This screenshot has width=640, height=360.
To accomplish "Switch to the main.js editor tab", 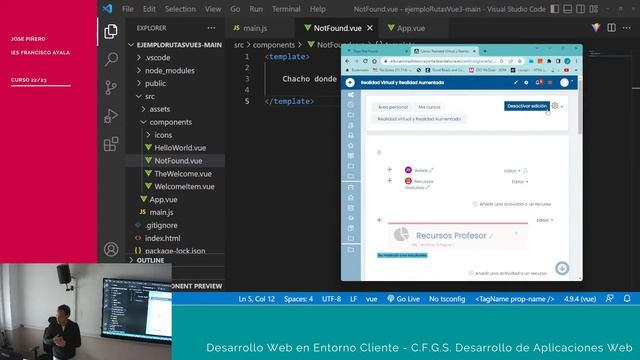I will (259, 28).
